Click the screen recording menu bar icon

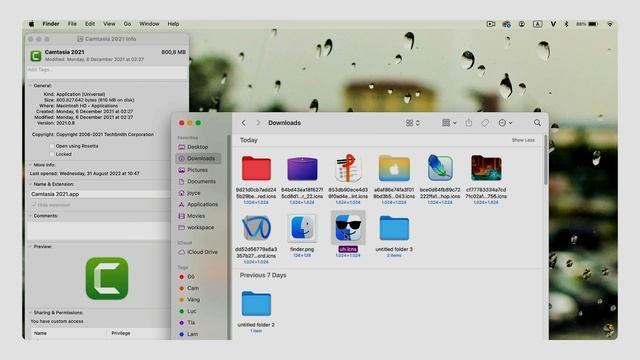[x=491, y=24]
